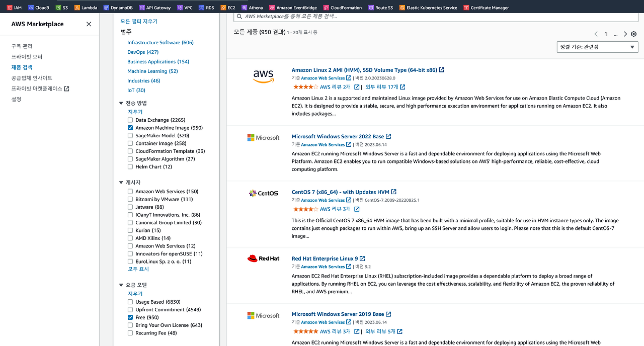
Task: Open VPC shortcut icon
Action: [x=180, y=8]
